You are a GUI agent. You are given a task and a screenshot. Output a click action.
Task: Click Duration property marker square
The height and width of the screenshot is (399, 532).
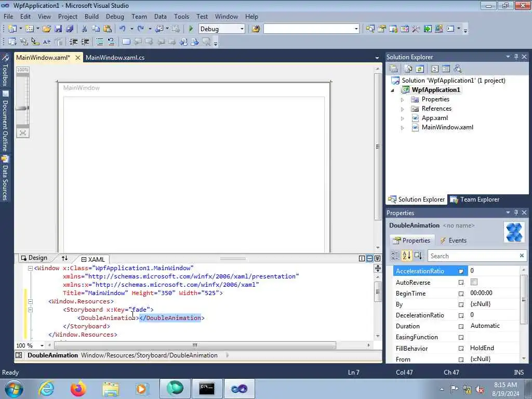[x=461, y=326]
